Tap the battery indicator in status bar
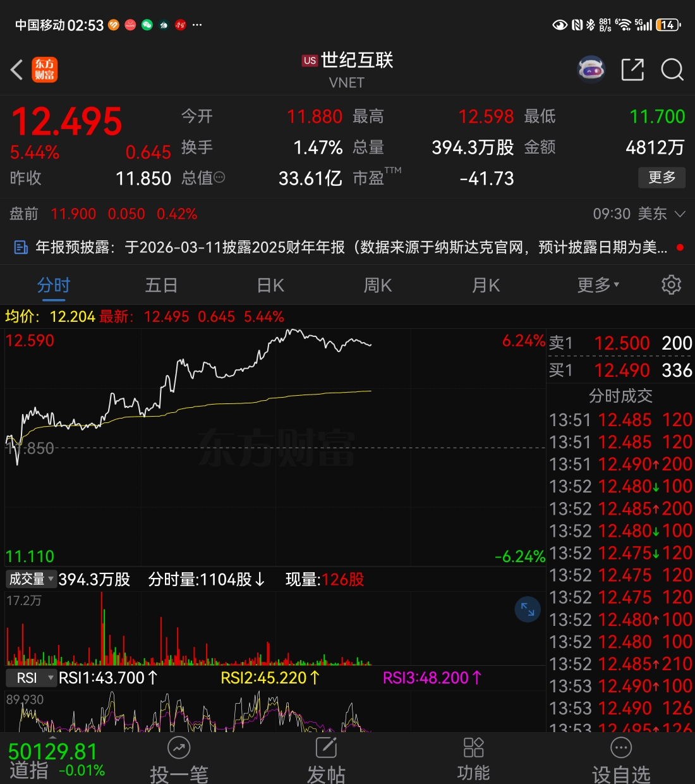Viewport: 695px width, 784px height. click(668, 25)
